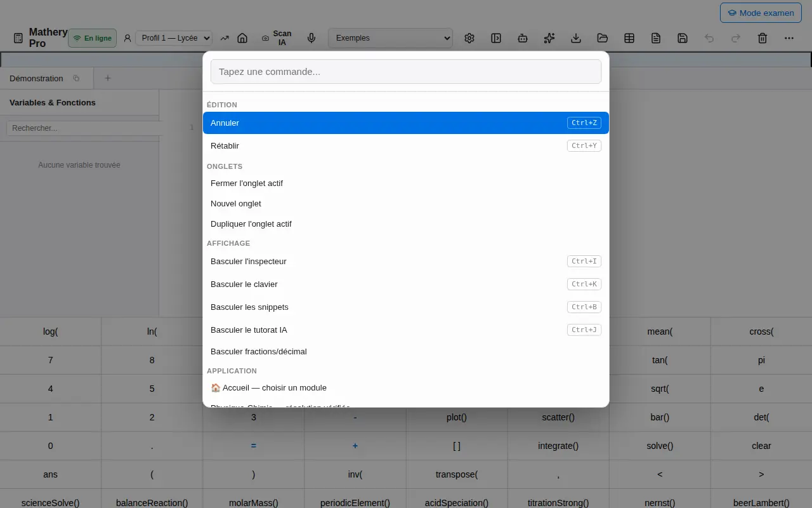Click the blue = keyboard key
Image resolution: width=812 pixels, height=508 pixels.
pyautogui.click(x=254, y=446)
